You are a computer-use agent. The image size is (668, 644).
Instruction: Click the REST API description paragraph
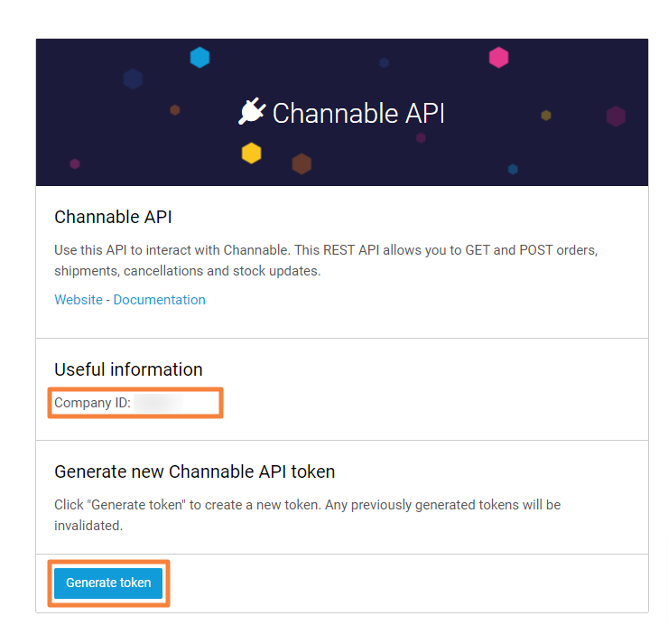point(326,260)
